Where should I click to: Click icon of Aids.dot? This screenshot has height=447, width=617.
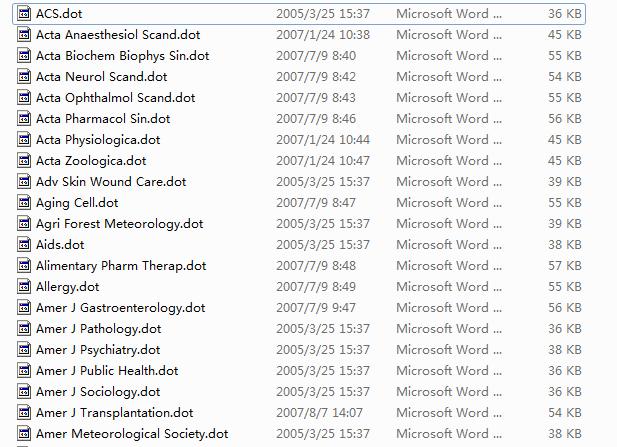(x=24, y=245)
